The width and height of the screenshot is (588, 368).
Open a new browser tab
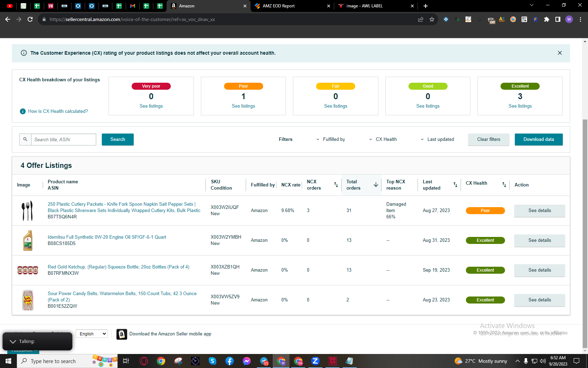point(426,6)
